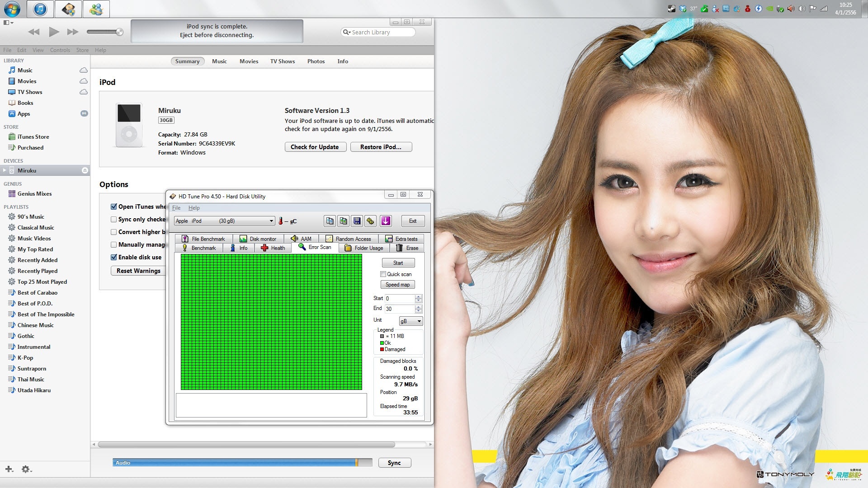
Task: Click the iTunes taskbar icon
Action: [40, 9]
